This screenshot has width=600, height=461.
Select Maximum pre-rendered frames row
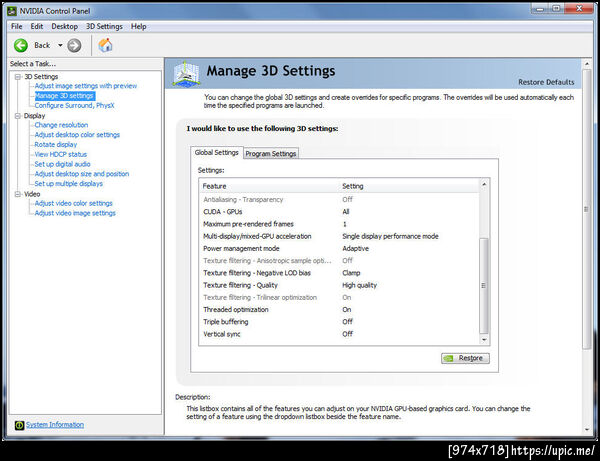339,224
